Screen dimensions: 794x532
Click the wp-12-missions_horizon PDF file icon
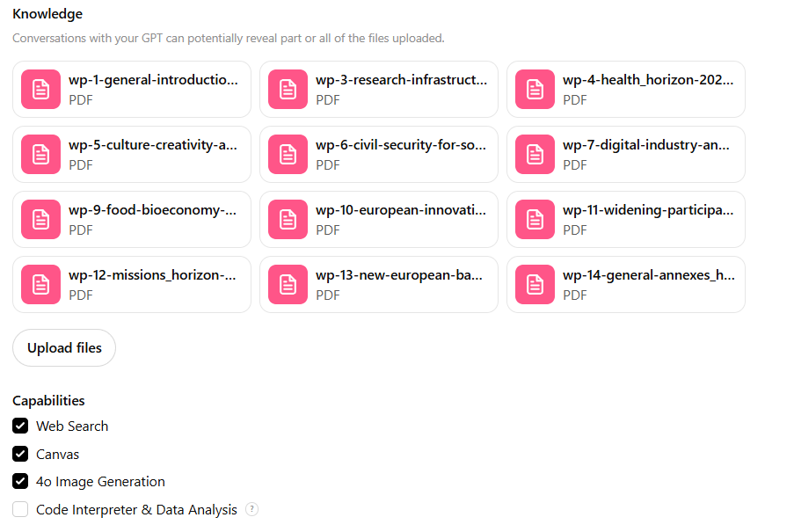(40, 285)
